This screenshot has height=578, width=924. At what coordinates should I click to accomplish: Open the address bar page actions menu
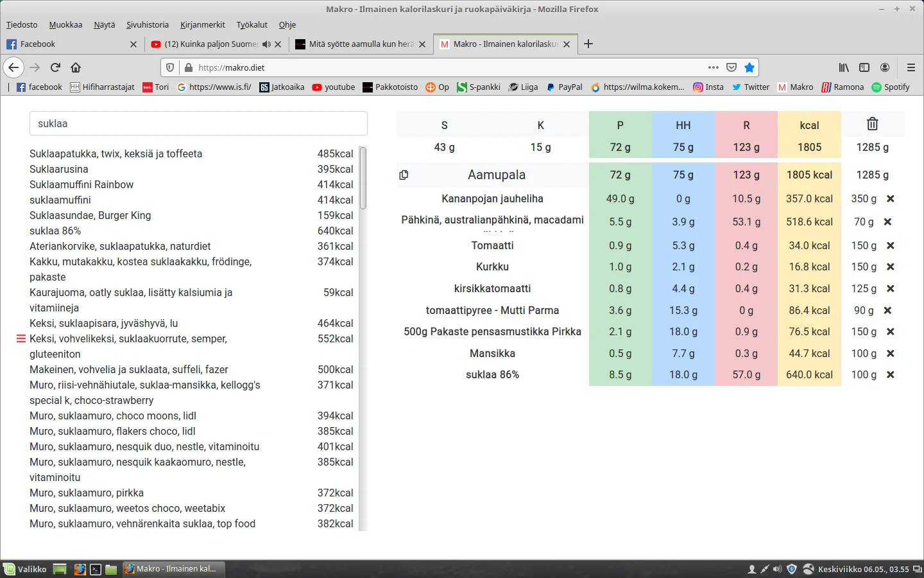(x=713, y=67)
